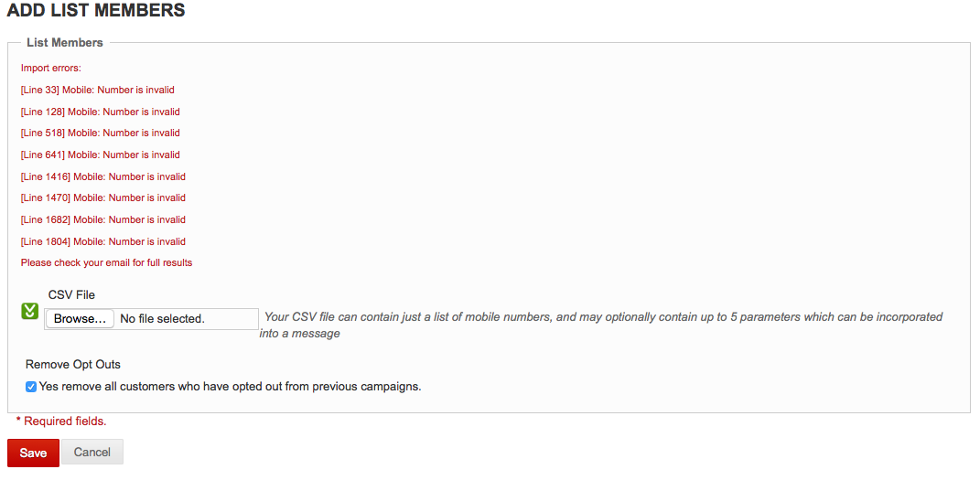The width and height of the screenshot is (980, 480).
Task: Uncheck the remove opted-out customers checkbox
Action: point(31,387)
